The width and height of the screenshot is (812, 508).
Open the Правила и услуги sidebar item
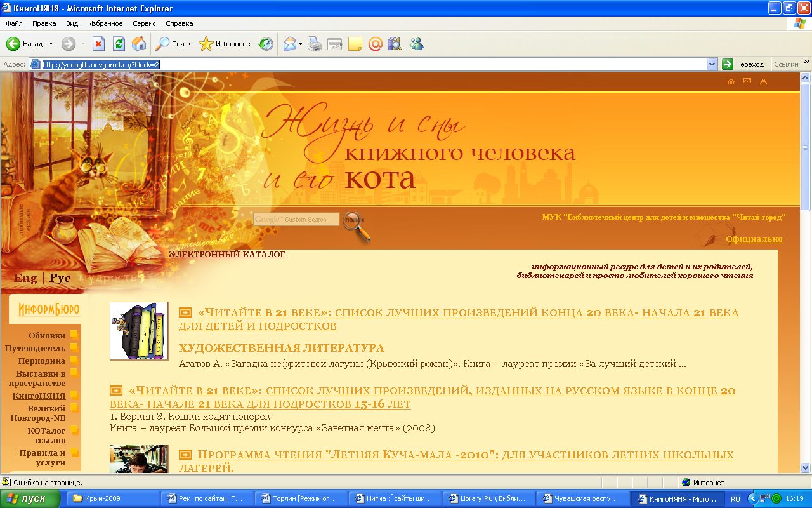[43, 458]
